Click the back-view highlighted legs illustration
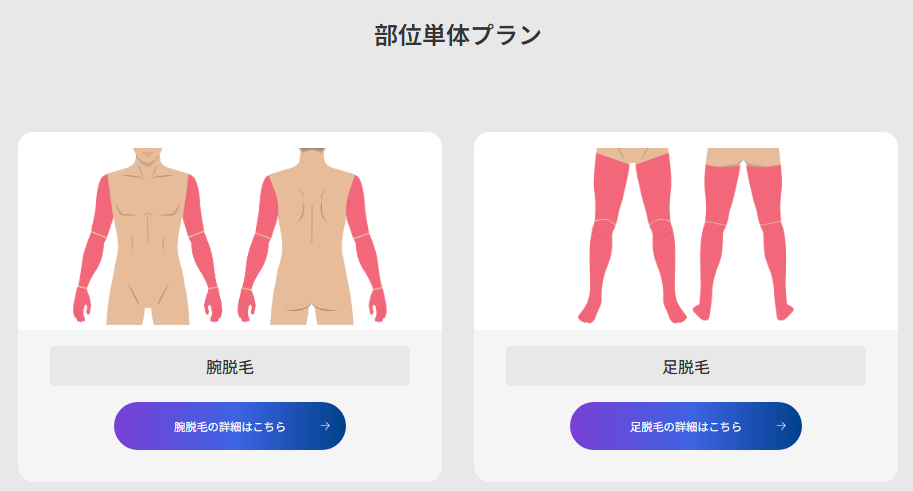Viewport: 913px width, 491px height. 743,234
